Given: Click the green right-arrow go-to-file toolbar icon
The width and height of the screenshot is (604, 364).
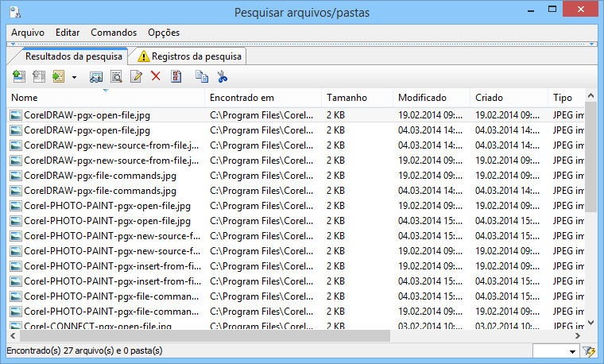Looking at the screenshot, I should 59,76.
